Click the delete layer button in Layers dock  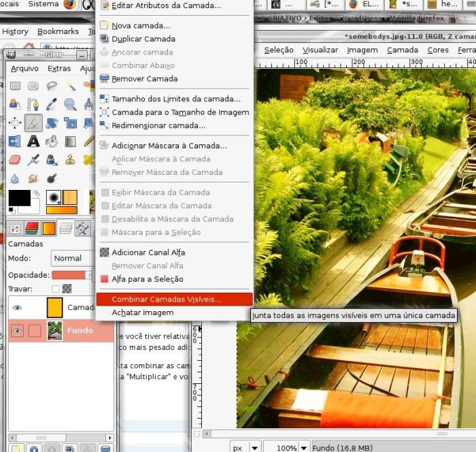tap(105, 448)
